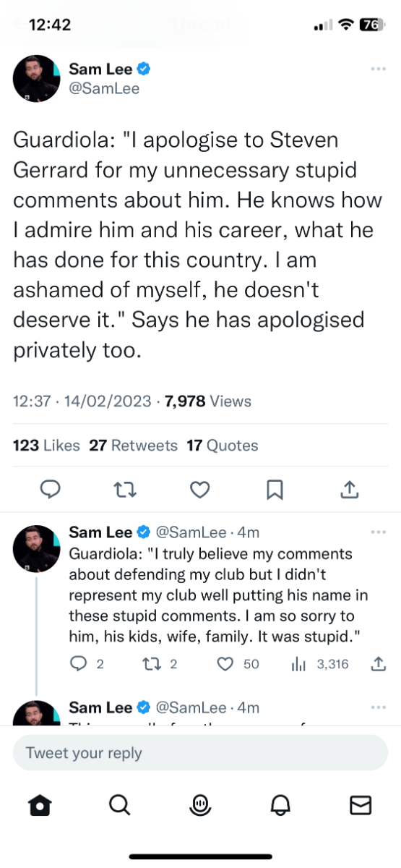Image resolution: width=401 pixels, height=868 pixels.
Task: Retweet the main Guardiola tweet
Action: tap(124, 490)
